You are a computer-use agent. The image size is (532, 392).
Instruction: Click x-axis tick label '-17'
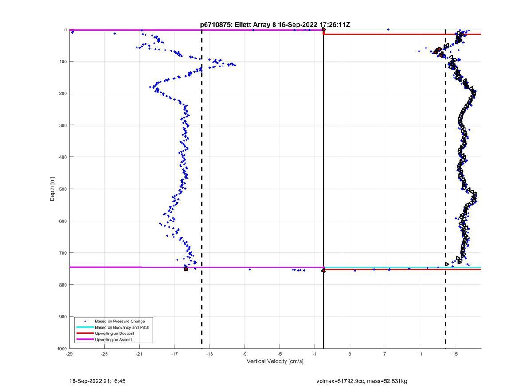click(x=174, y=354)
